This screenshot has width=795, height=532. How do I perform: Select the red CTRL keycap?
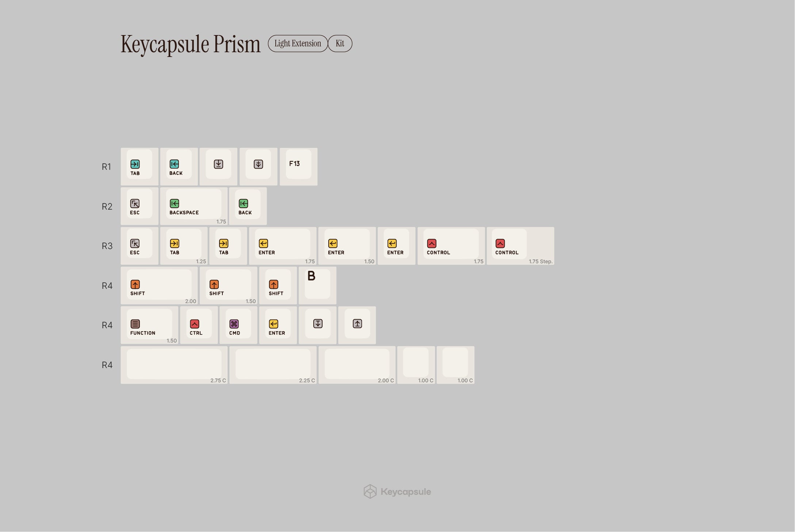click(199, 325)
